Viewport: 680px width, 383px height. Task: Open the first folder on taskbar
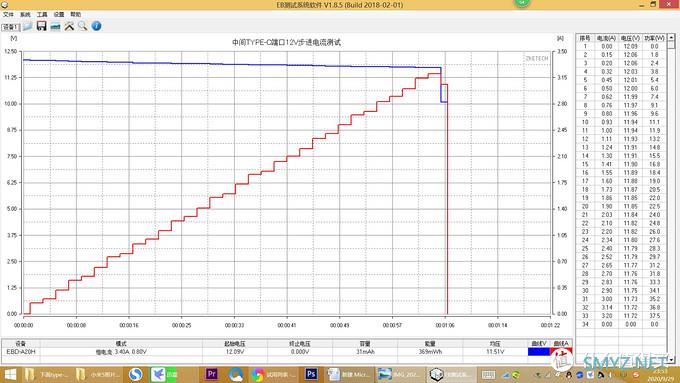coord(46,374)
